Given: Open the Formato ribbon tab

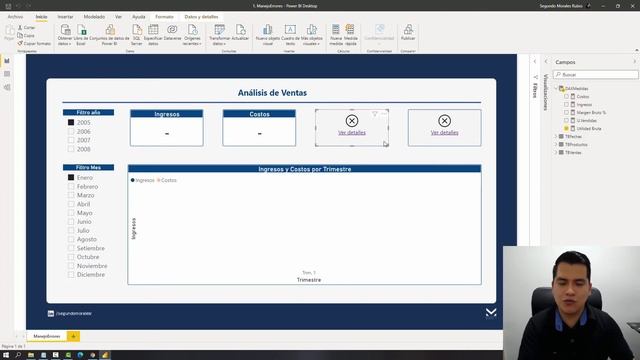Looking at the screenshot, I should [164, 17].
